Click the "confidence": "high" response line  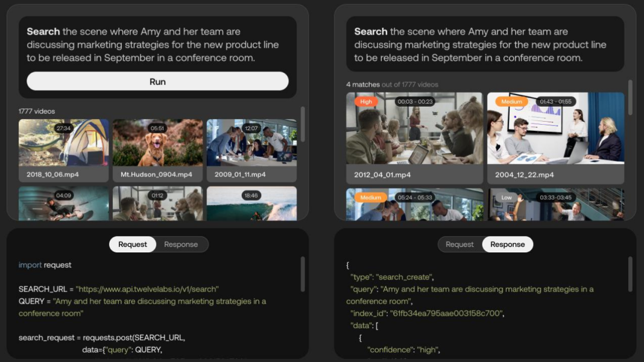pyautogui.click(x=403, y=350)
